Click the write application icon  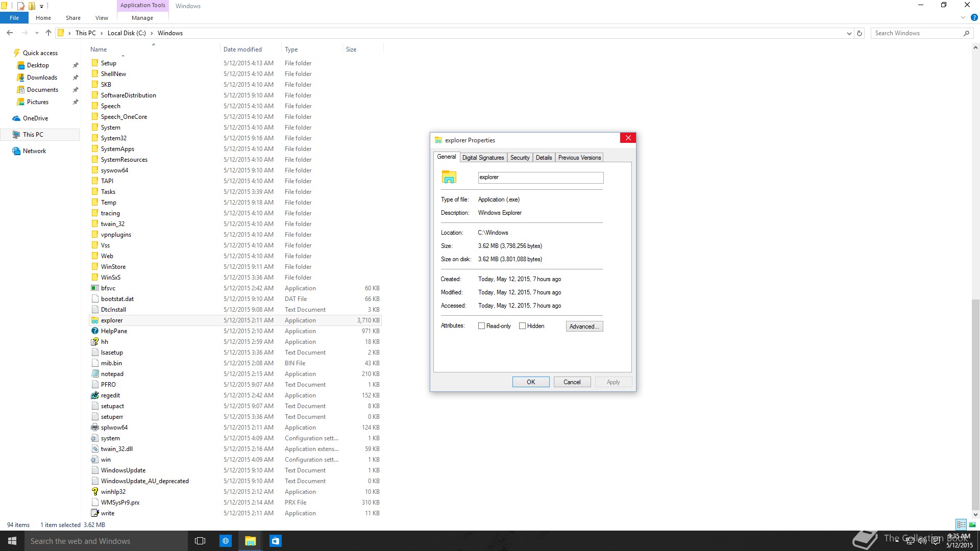point(94,513)
